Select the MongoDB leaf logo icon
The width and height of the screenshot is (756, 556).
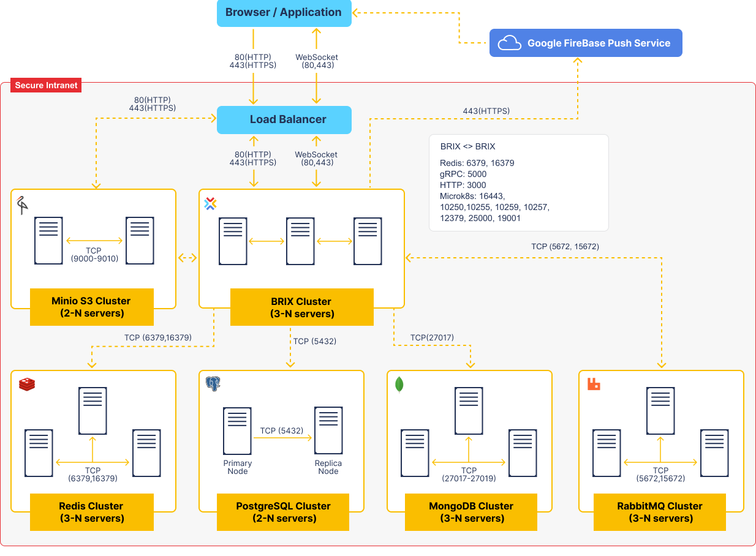coord(399,384)
